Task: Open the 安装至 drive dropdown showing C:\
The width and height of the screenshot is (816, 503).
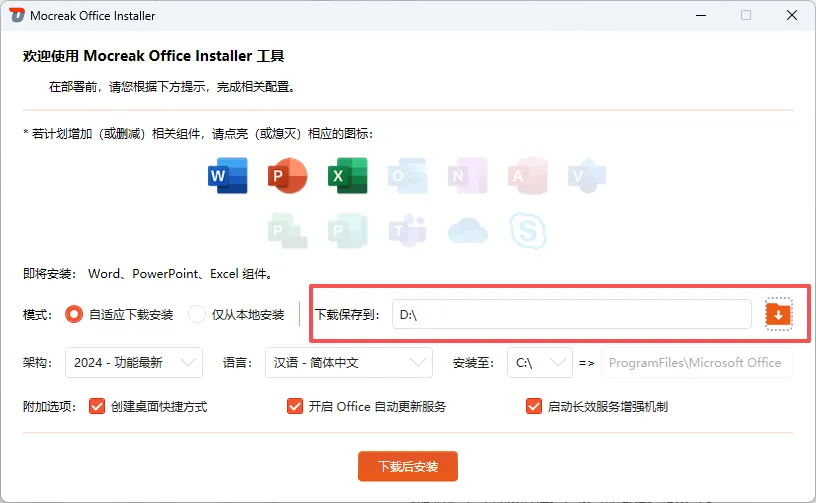Action: coord(540,363)
